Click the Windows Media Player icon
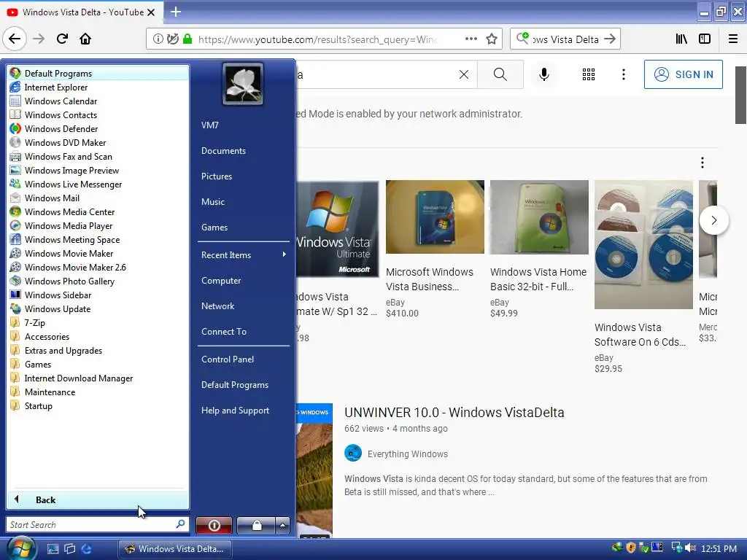Image resolution: width=747 pixels, height=560 pixels. pyautogui.click(x=15, y=225)
